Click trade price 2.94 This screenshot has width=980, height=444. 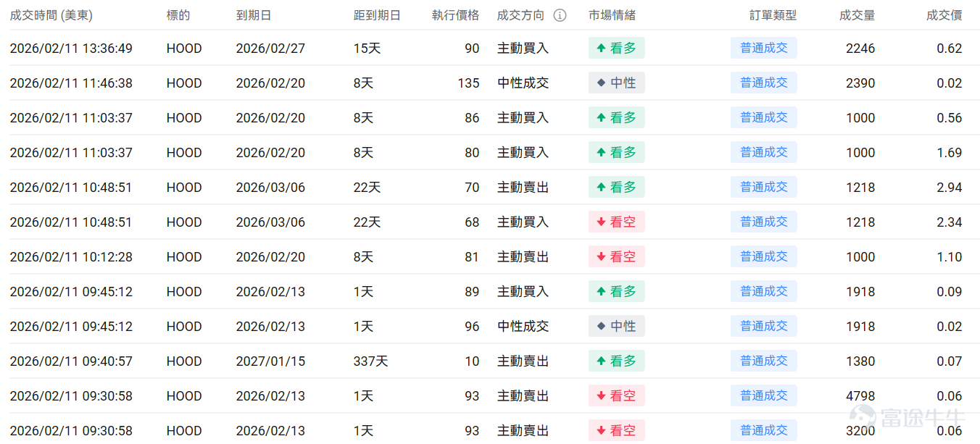pos(950,188)
